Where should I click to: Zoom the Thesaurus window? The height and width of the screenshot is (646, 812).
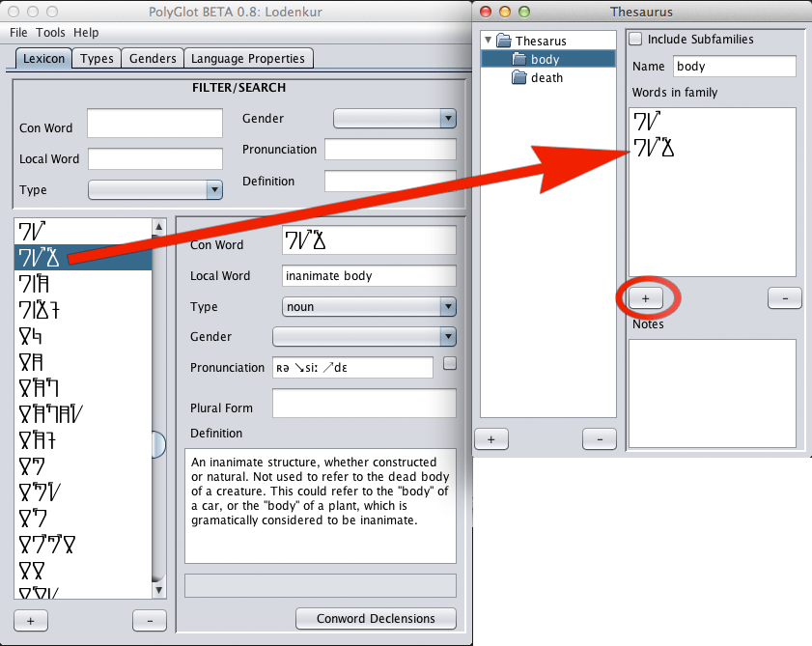point(524,12)
